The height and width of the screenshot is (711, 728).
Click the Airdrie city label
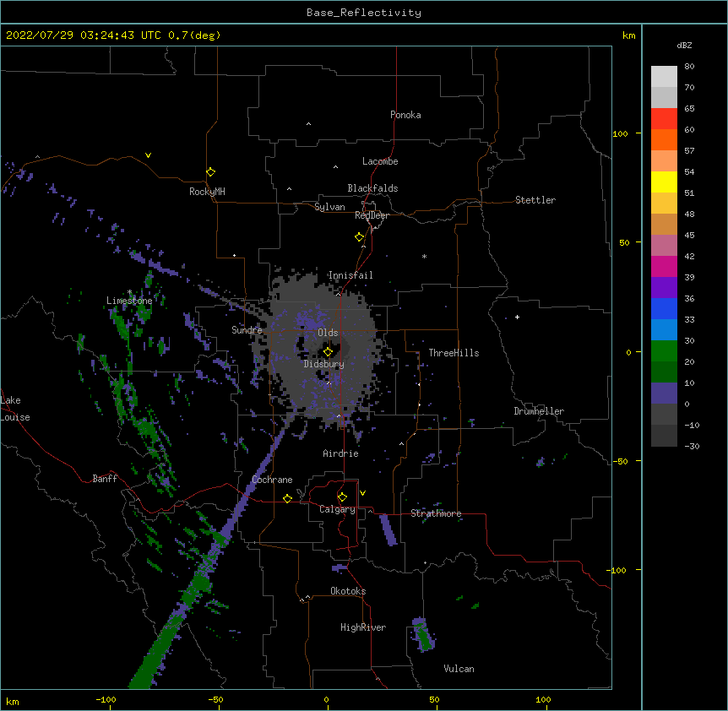coord(341,453)
